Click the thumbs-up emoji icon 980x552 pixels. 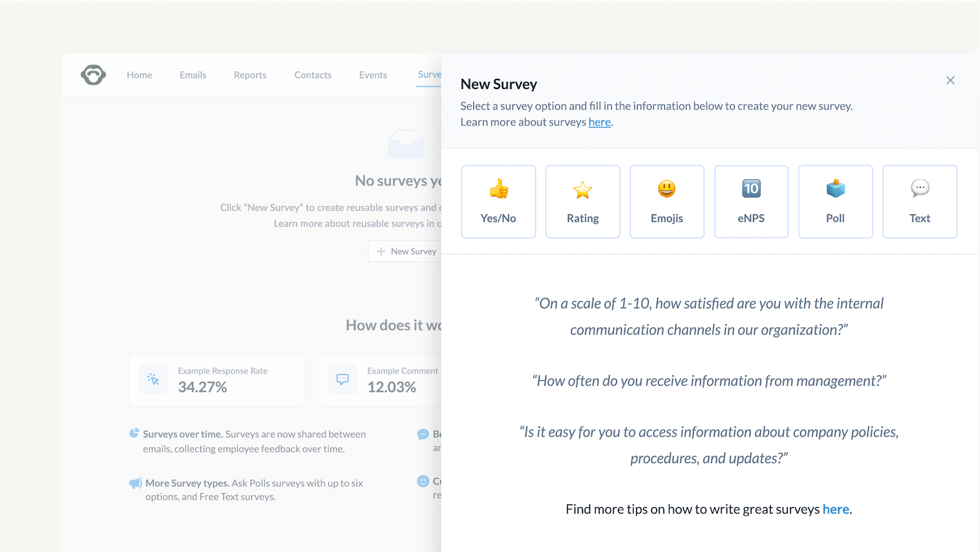498,188
